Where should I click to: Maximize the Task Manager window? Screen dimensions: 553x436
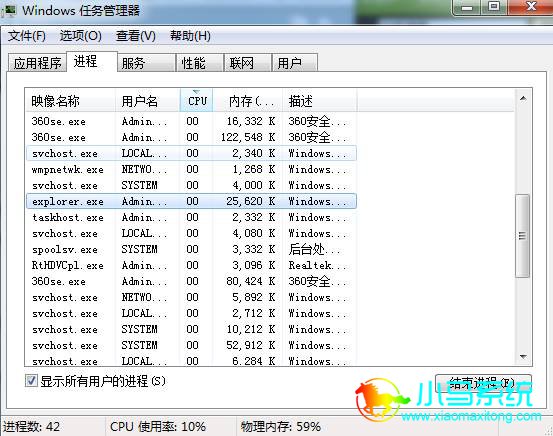tap(494, 7)
